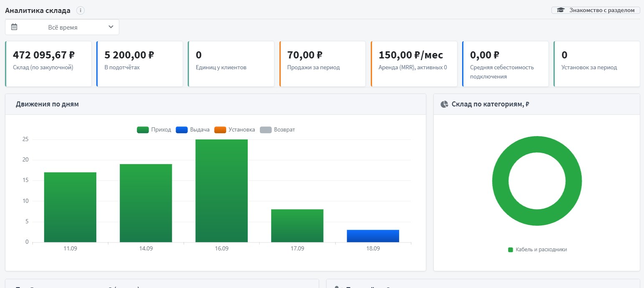Screen dimensions: 644x288
Task: Open the В подотчётах card
Action: (x=140, y=64)
